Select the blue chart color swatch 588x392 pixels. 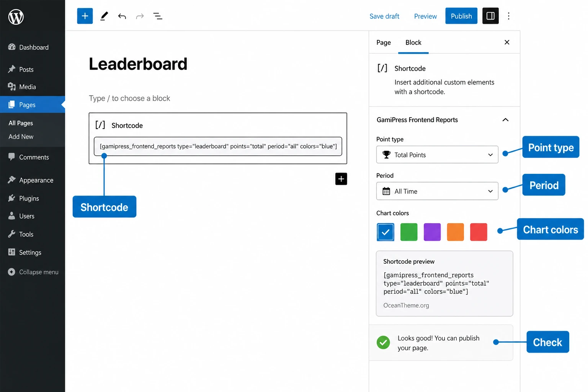(x=385, y=232)
